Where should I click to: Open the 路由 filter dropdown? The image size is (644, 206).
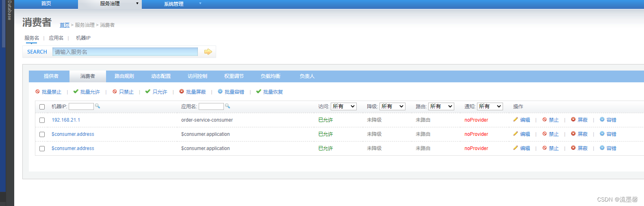441,106
